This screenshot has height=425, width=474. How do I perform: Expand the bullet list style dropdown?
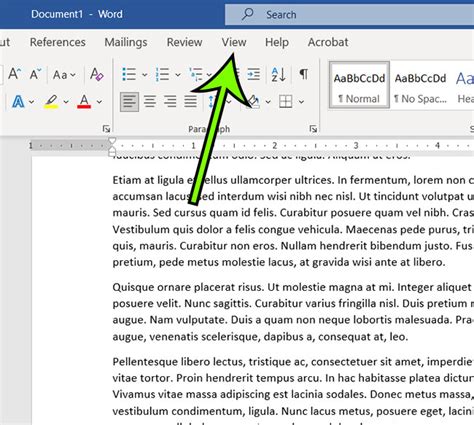tap(145, 75)
